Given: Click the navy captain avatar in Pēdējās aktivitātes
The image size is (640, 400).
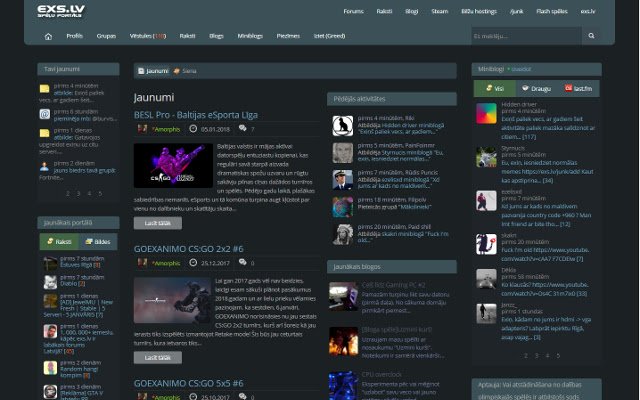Looking at the screenshot, I should pos(342,180).
